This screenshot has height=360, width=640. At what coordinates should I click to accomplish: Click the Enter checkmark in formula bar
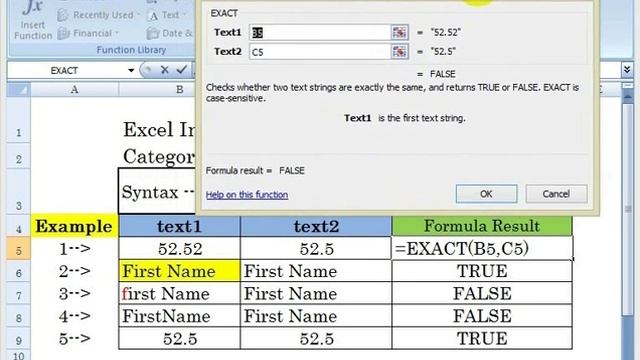click(182, 70)
